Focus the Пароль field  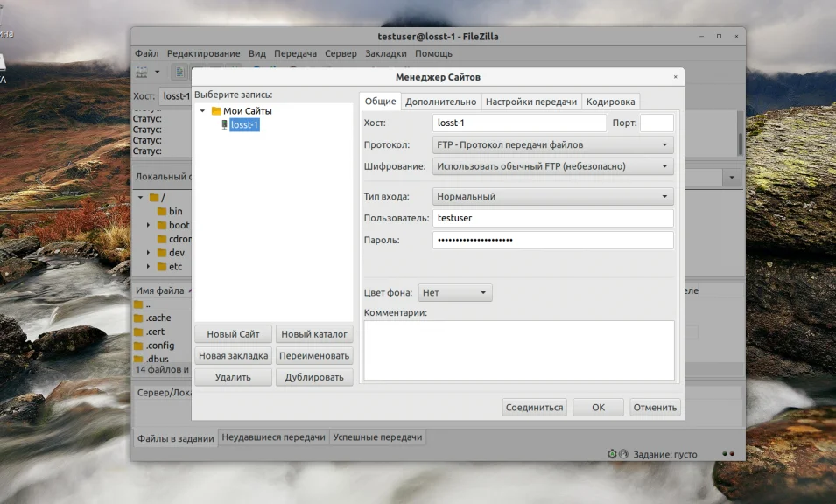point(553,240)
